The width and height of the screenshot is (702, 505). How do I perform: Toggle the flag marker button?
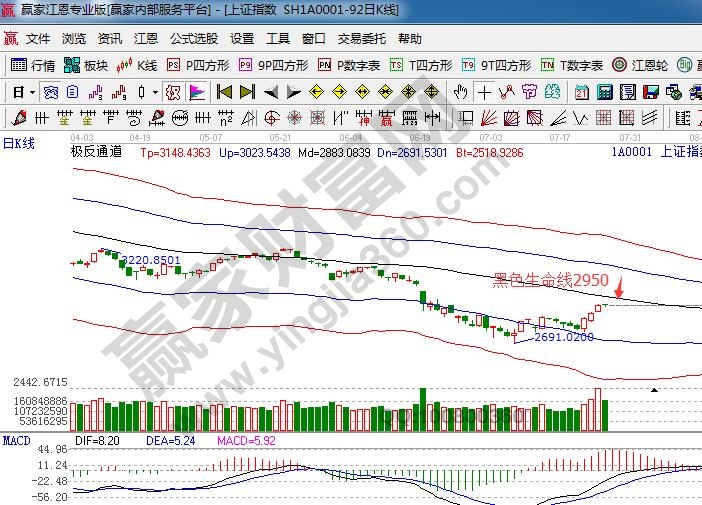[196, 92]
